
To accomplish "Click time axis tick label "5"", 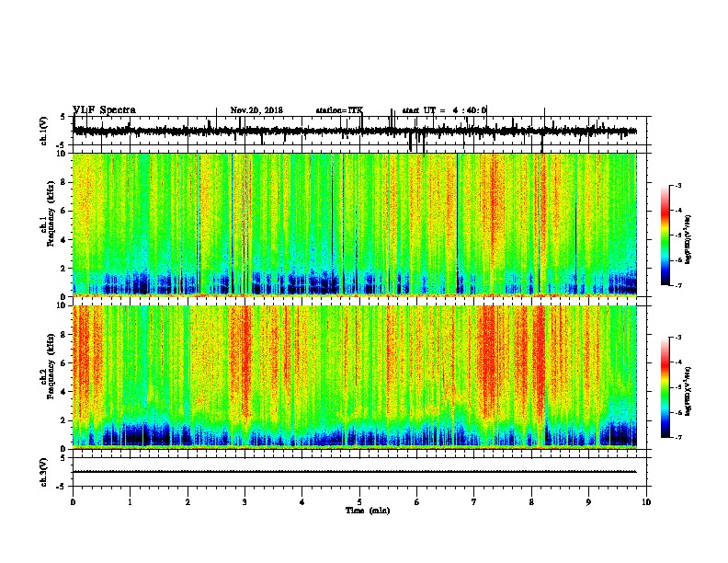I will coord(359,502).
